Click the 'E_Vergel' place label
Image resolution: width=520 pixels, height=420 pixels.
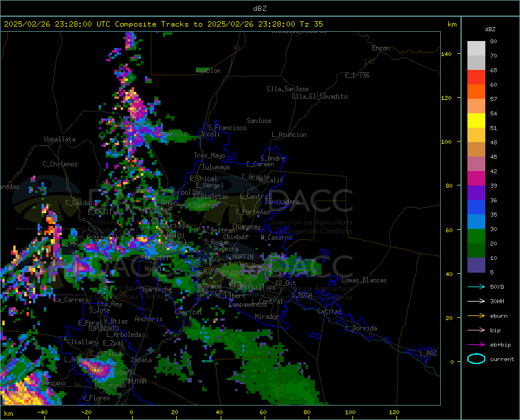click(x=210, y=185)
